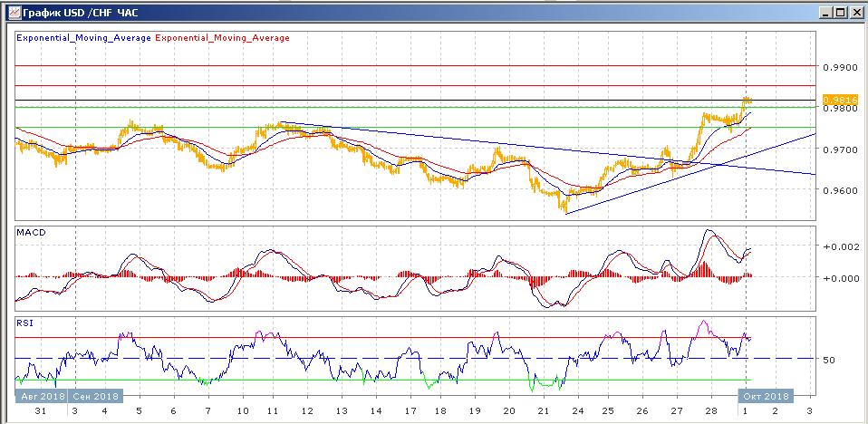Screen dimensions: 868x424
Task: Select the Авг 2018 month marker
Action: (x=40, y=396)
